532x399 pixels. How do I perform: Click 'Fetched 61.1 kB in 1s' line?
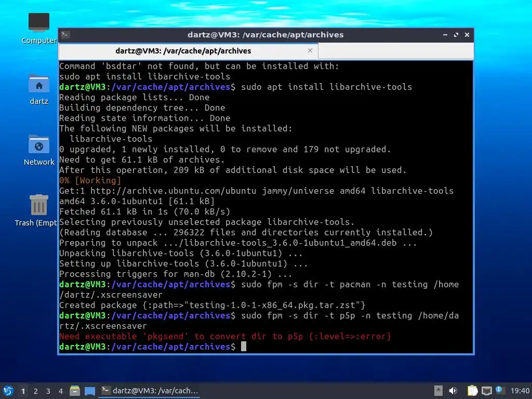[x=145, y=211]
